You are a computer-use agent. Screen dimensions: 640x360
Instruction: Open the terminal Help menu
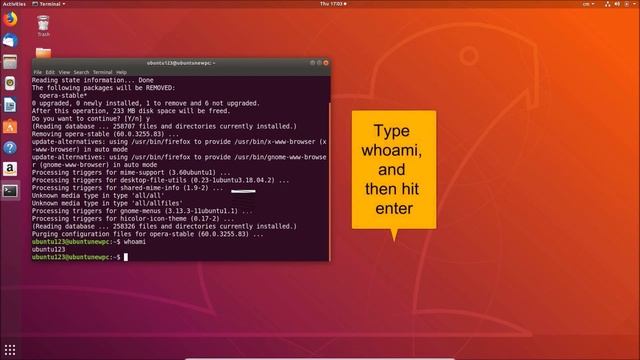(x=121, y=72)
